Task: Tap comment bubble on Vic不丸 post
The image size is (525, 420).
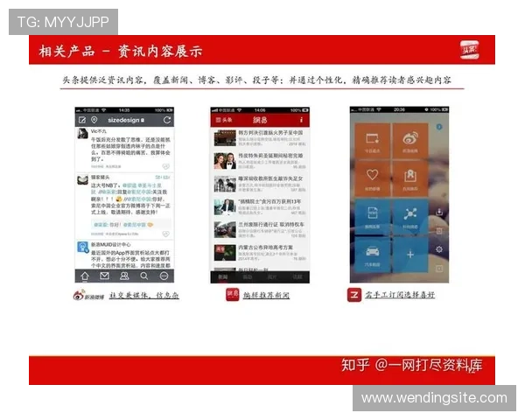Action: 165,166
